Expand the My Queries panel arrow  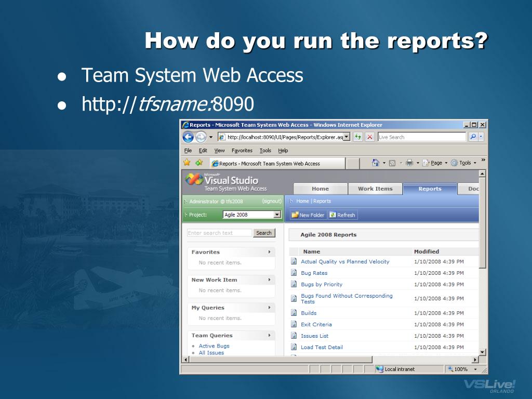click(270, 308)
